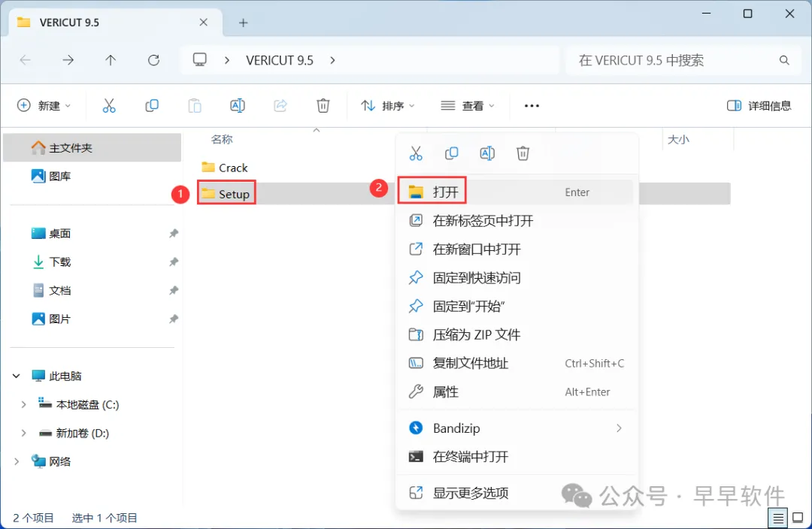
Task: Choose 复制文件地址 in the context menu
Action: click(516, 364)
